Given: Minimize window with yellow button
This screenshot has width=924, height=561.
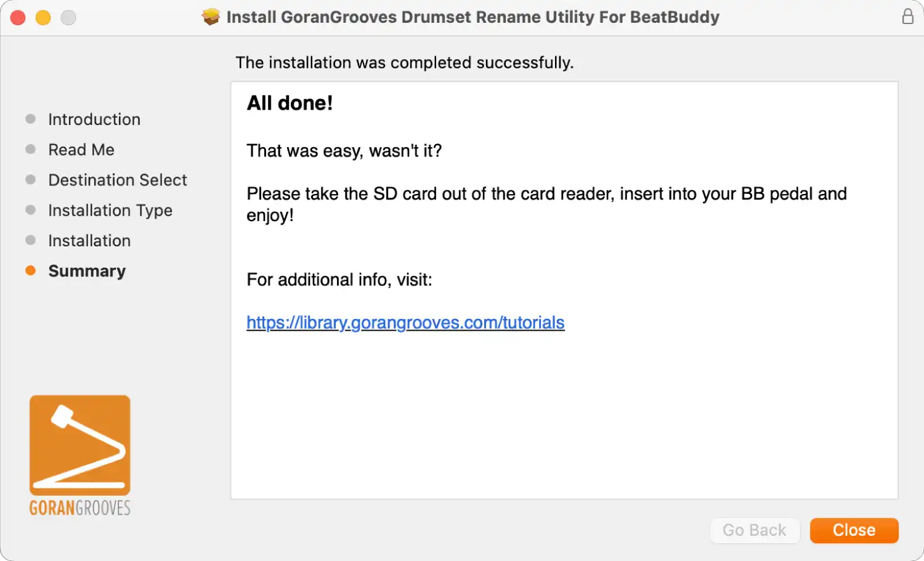Looking at the screenshot, I should pyautogui.click(x=43, y=17).
